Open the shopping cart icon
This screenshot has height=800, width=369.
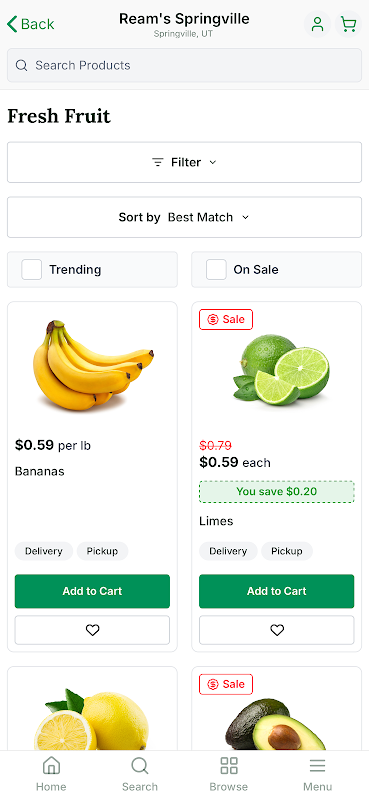point(349,24)
